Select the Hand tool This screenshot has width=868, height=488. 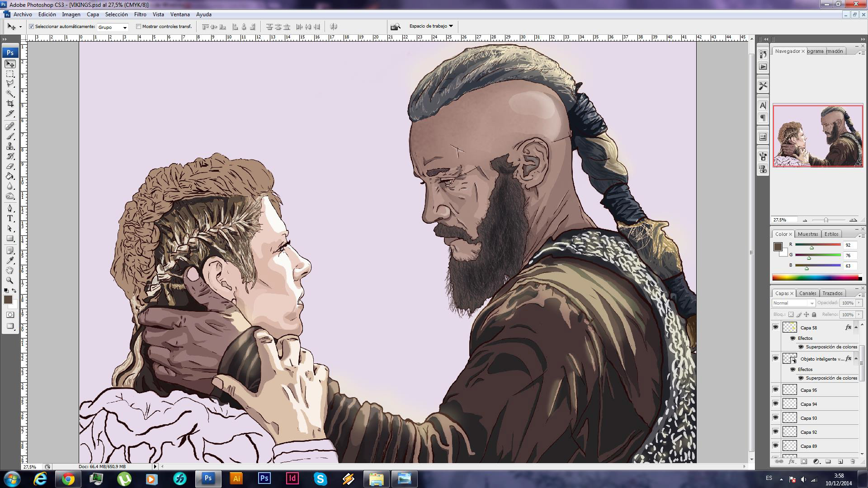10,270
